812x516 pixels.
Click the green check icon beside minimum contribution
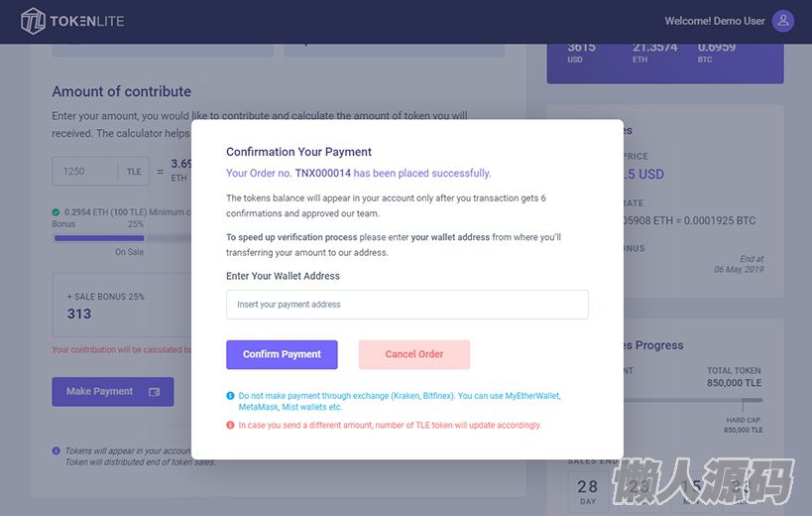coord(57,211)
